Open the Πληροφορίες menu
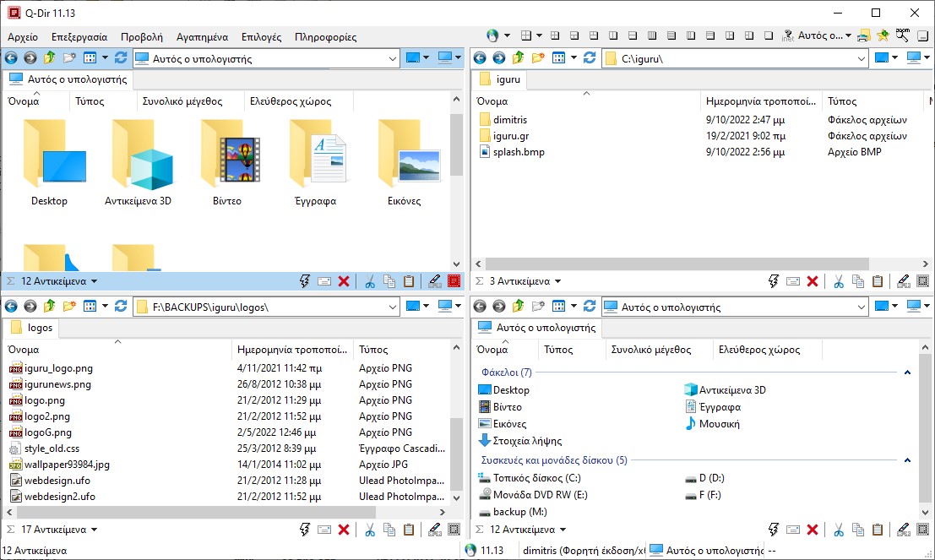 tap(325, 37)
